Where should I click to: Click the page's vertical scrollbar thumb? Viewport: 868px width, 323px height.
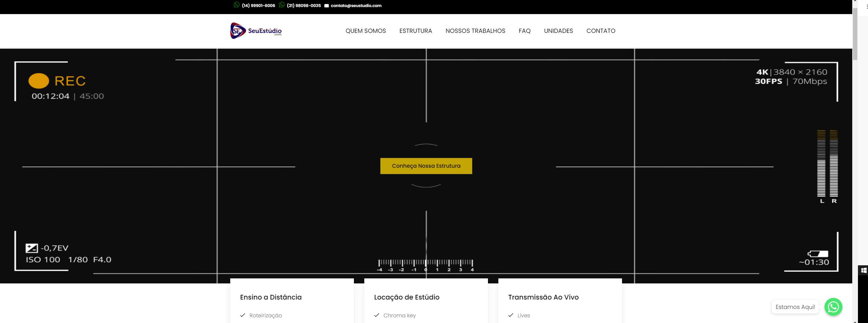click(x=855, y=34)
